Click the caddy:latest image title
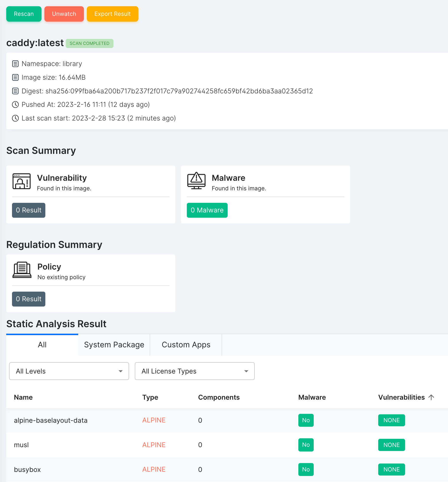The height and width of the screenshot is (482, 448). pos(35,43)
